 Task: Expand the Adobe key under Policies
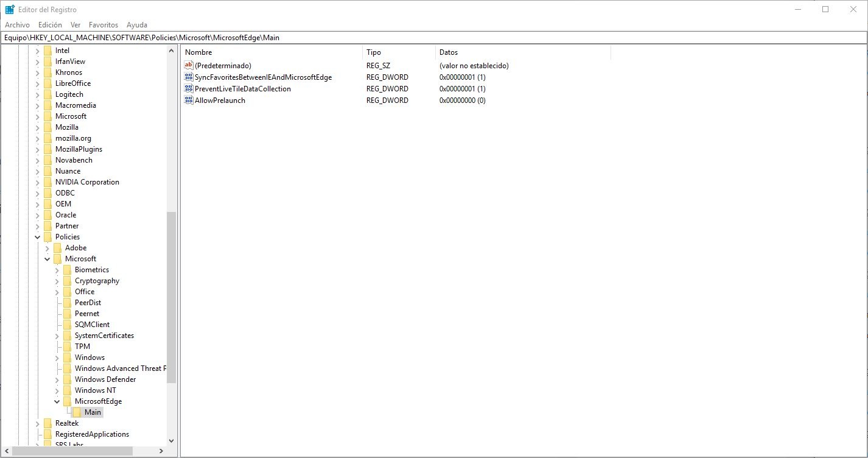(x=47, y=248)
